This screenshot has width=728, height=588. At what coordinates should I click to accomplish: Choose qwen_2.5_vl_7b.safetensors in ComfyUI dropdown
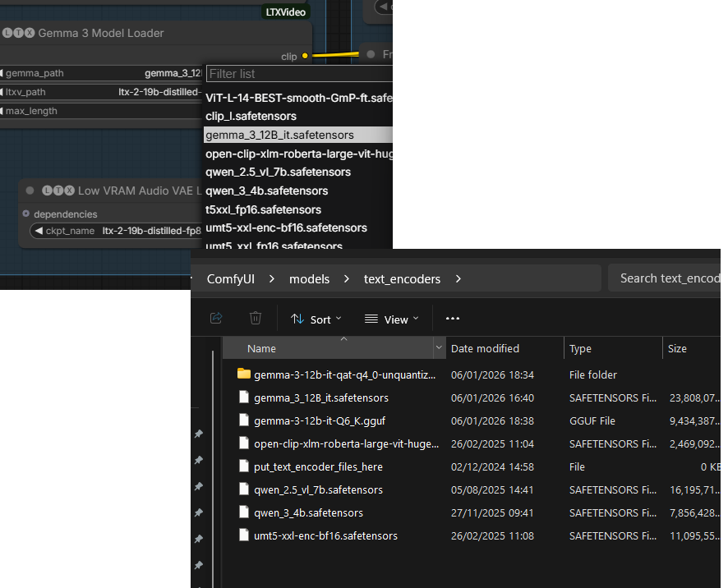[298, 172]
